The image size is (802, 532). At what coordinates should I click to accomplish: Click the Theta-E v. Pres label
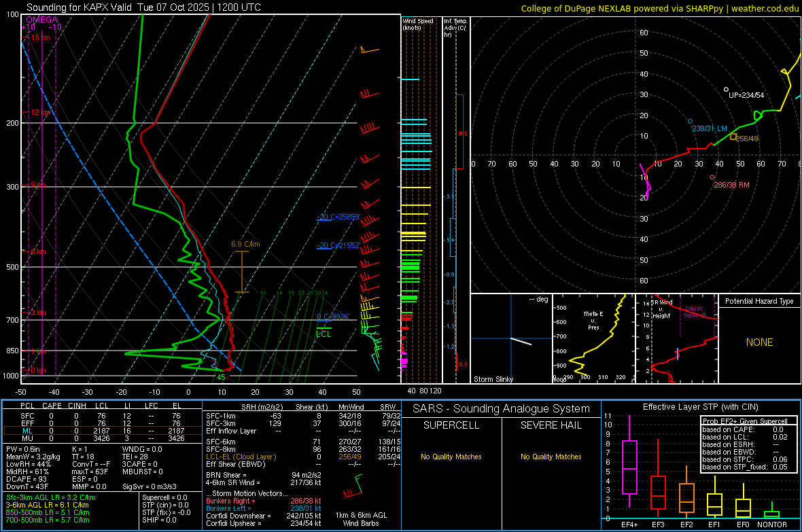pyautogui.click(x=593, y=320)
